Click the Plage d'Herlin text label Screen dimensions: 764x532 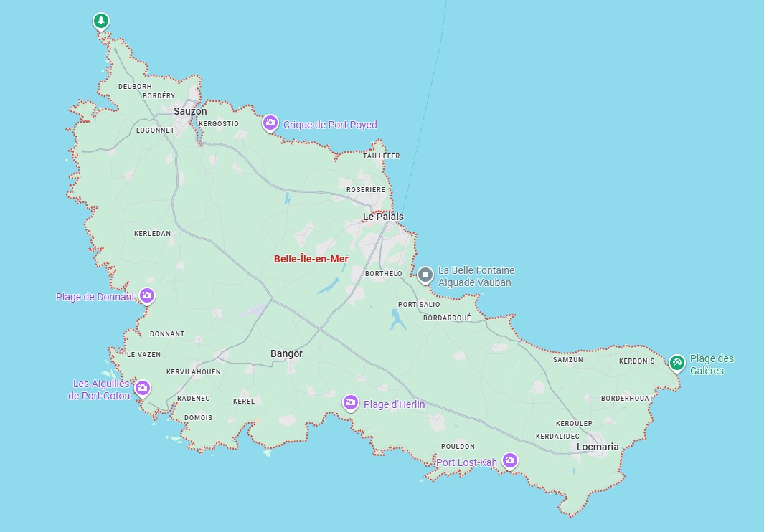[394, 404]
